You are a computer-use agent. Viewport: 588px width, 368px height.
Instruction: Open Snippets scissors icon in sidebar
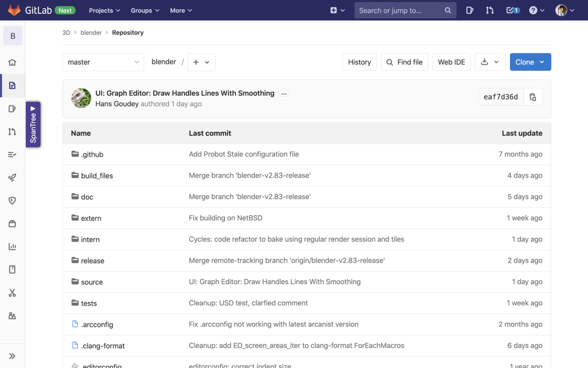point(12,293)
